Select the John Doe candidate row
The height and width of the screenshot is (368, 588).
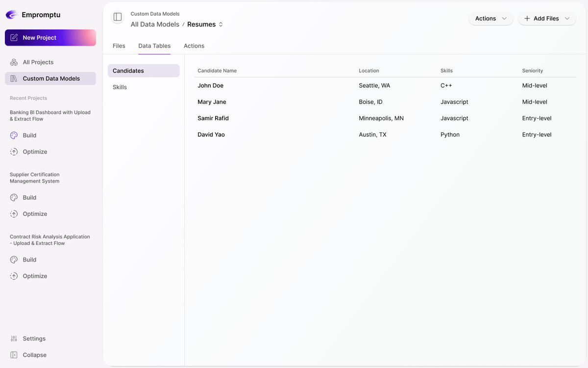coord(211,85)
